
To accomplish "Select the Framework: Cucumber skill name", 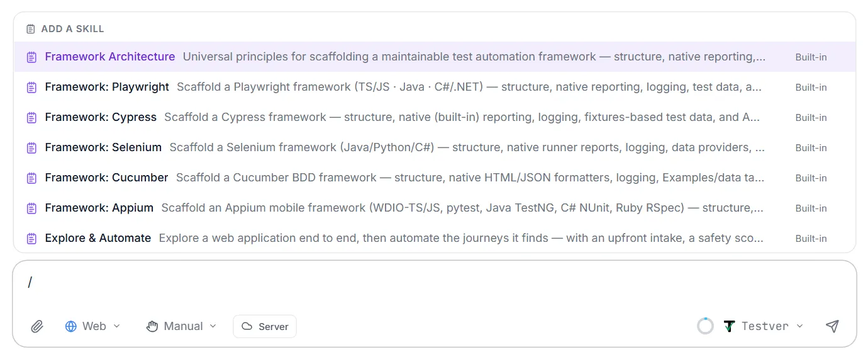I will (107, 178).
